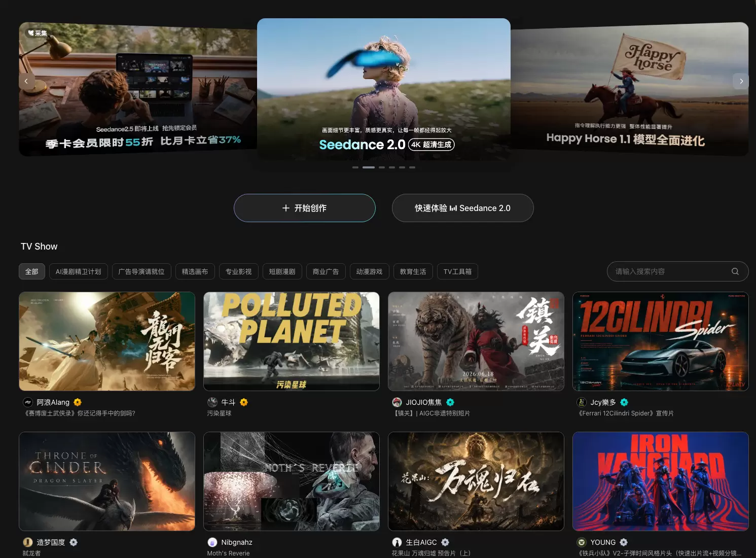This screenshot has width=756, height=558.
Task: Click the 弑龙者 title text
Action: (x=31, y=553)
